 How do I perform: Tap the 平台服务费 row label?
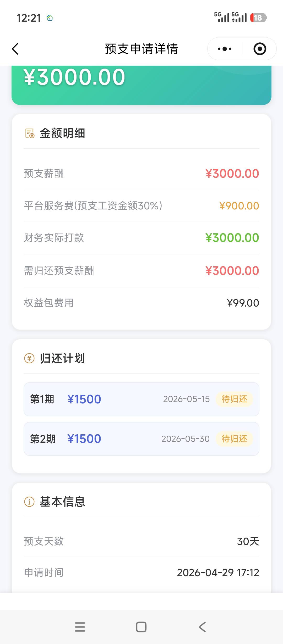click(x=93, y=206)
